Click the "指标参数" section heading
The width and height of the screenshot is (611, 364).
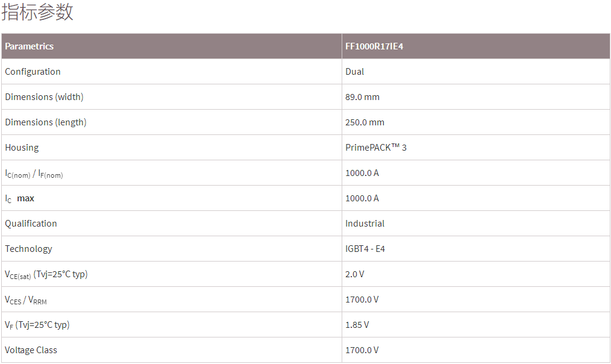tap(37, 12)
